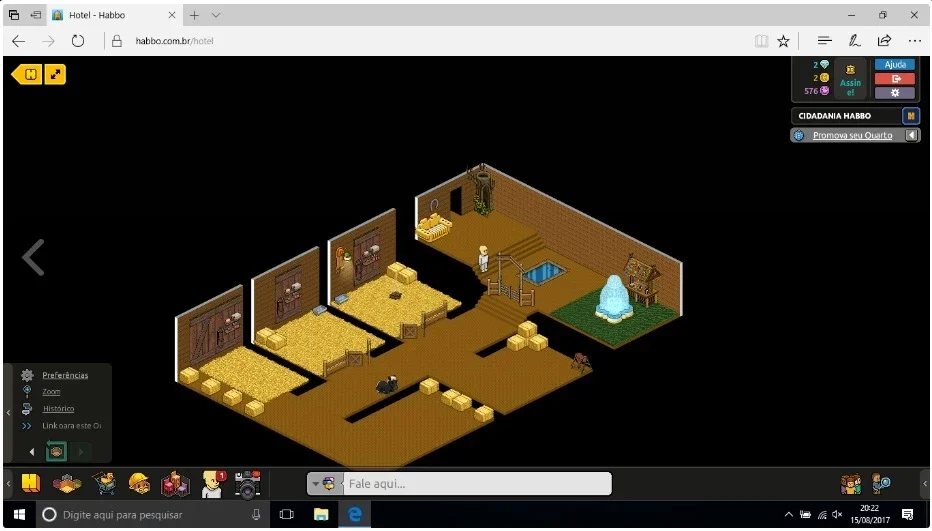Click the Cortana search box
This screenshot has width=932, height=531.
coord(153,514)
